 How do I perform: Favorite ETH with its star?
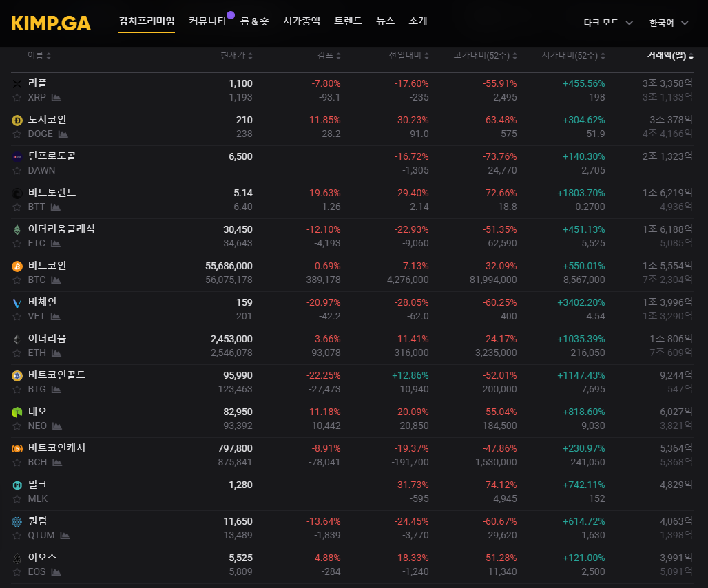click(17, 353)
